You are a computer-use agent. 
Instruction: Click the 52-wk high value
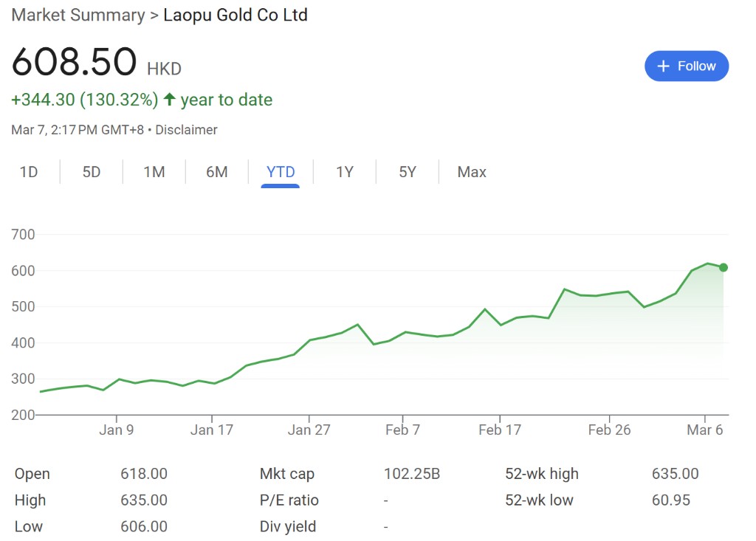coord(675,474)
